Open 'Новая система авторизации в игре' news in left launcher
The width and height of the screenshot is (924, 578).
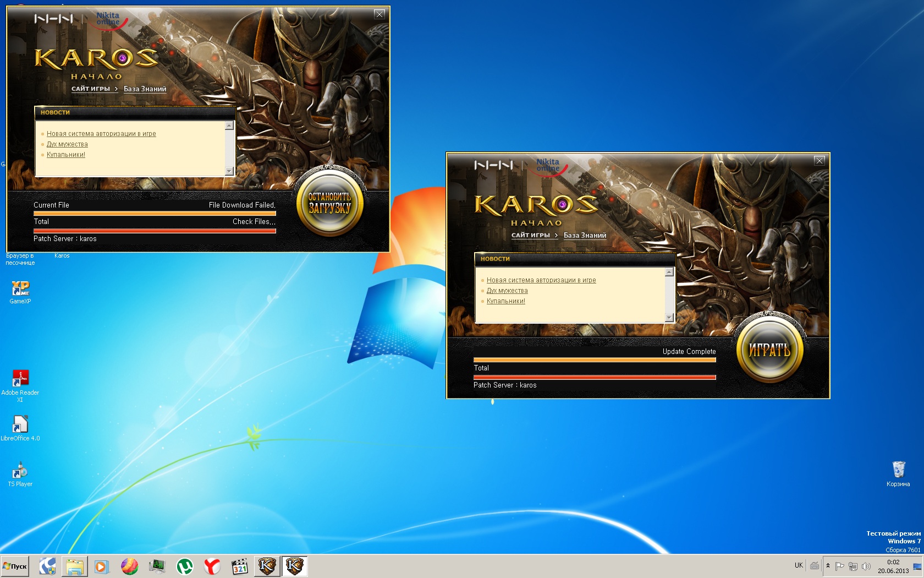pyautogui.click(x=101, y=134)
